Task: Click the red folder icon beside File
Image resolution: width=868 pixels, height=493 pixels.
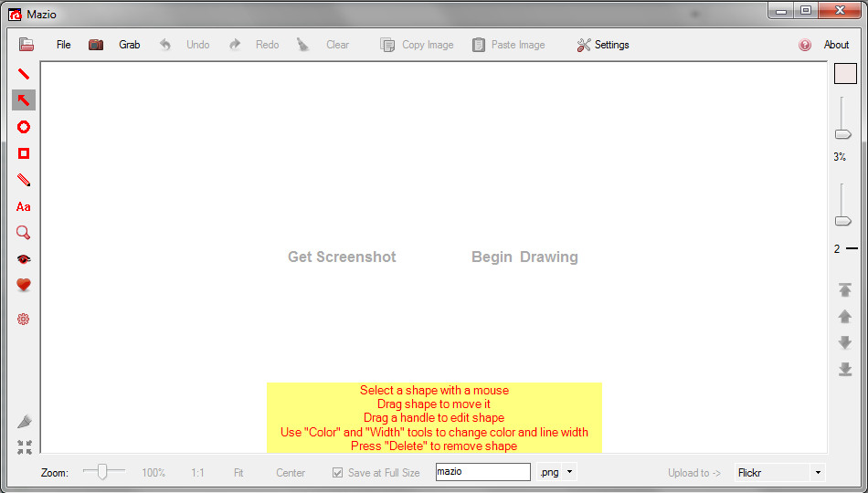Action: pos(26,44)
